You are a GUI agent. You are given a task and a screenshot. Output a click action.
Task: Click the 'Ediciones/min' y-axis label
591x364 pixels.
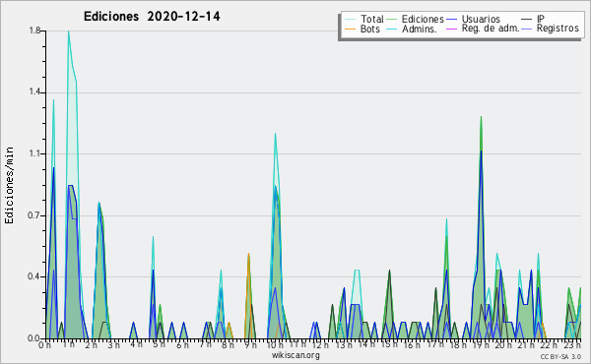[x=9, y=185]
